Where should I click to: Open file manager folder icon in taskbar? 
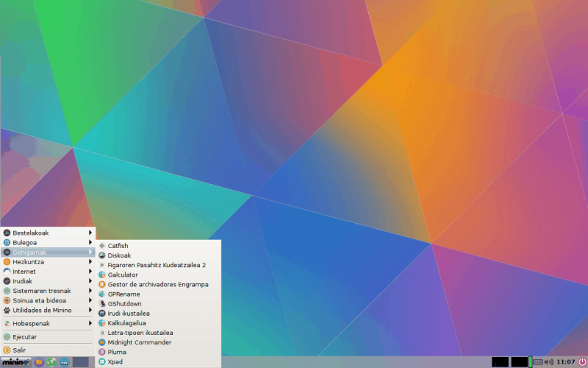click(x=39, y=362)
